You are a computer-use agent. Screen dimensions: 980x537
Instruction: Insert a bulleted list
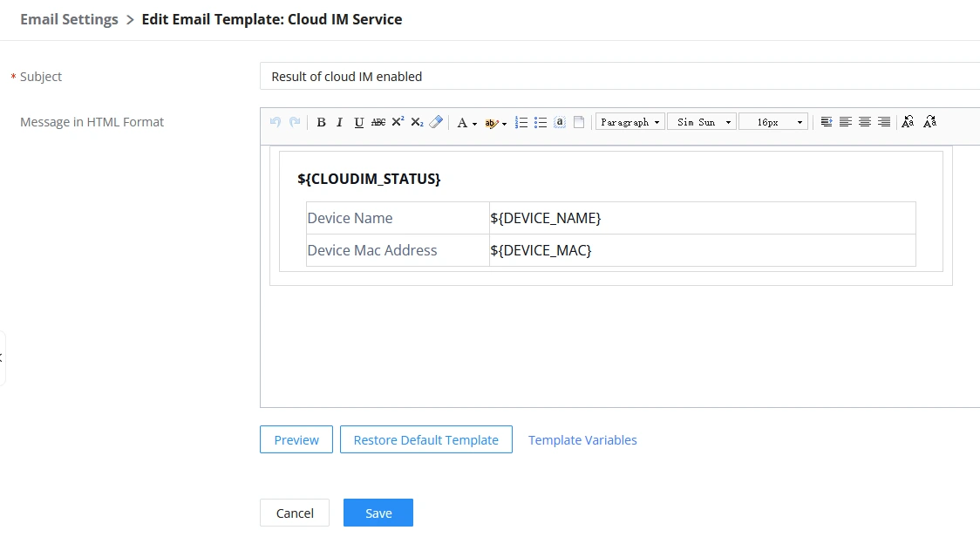click(x=540, y=123)
